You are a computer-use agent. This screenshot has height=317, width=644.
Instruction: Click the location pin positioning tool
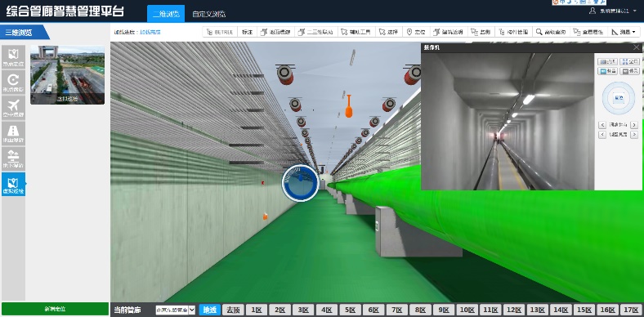[416, 32]
